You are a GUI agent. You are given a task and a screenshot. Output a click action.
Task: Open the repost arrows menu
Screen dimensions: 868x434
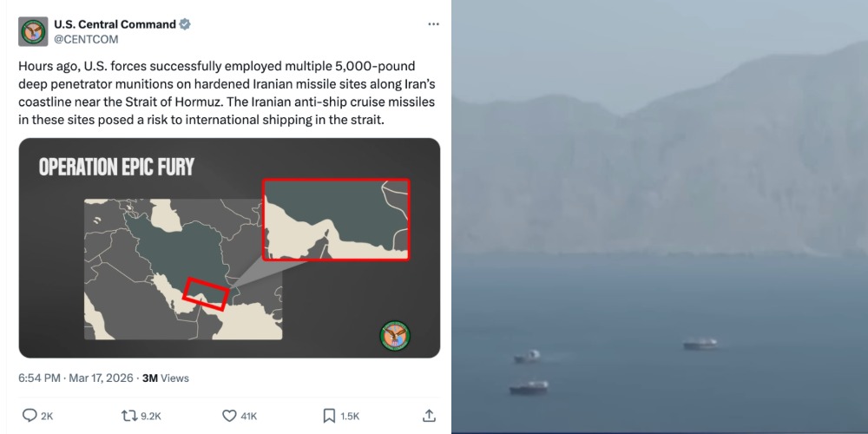point(129,416)
